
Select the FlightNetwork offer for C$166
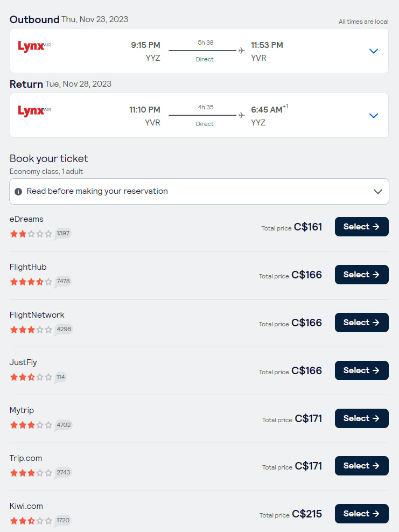pyautogui.click(x=361, y=323)
